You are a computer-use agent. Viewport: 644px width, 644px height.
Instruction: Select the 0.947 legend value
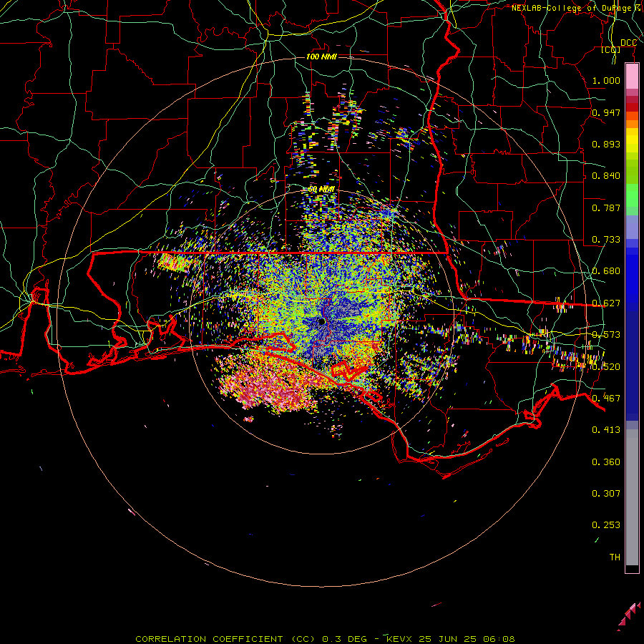[x=606, y=112]
